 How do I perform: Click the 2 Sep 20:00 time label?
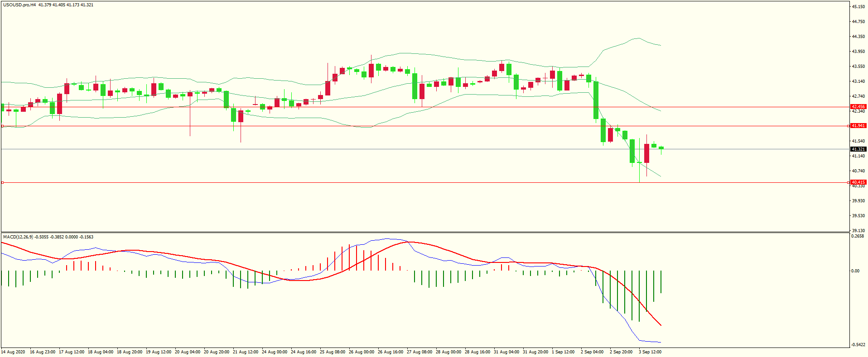coord(621,352)
